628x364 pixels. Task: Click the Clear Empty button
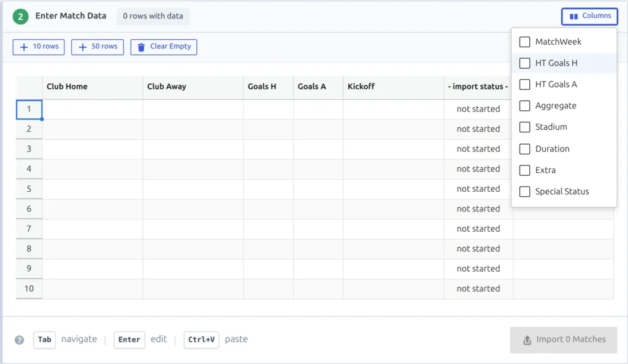click(164, 47)
